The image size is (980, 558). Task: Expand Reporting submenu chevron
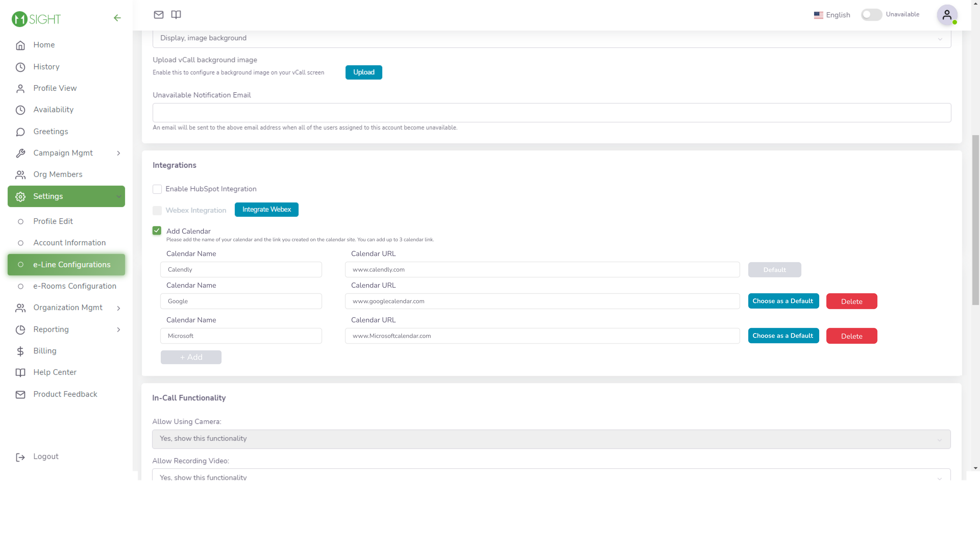pyautogui.click(x=118, y=330)
